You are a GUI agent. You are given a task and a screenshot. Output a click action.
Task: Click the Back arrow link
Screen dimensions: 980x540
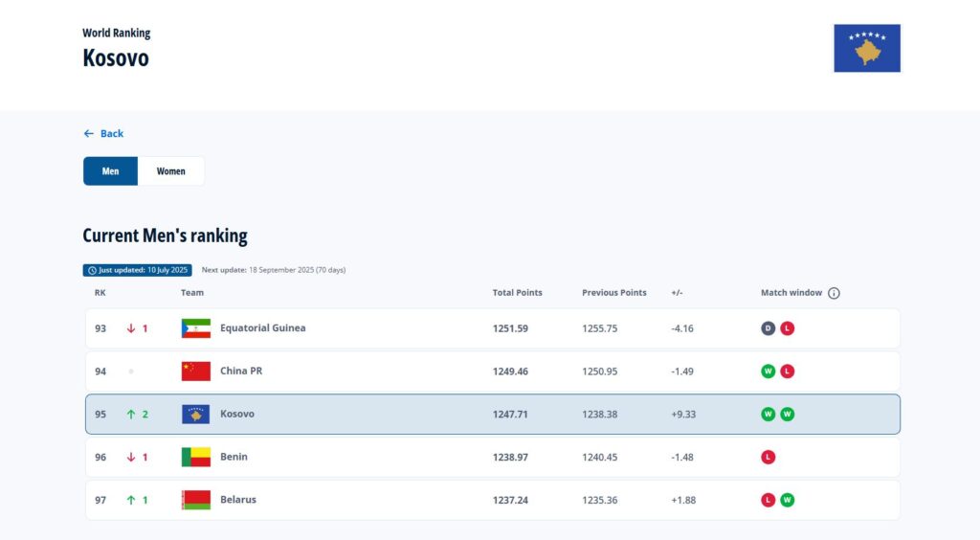click(103, 134)
